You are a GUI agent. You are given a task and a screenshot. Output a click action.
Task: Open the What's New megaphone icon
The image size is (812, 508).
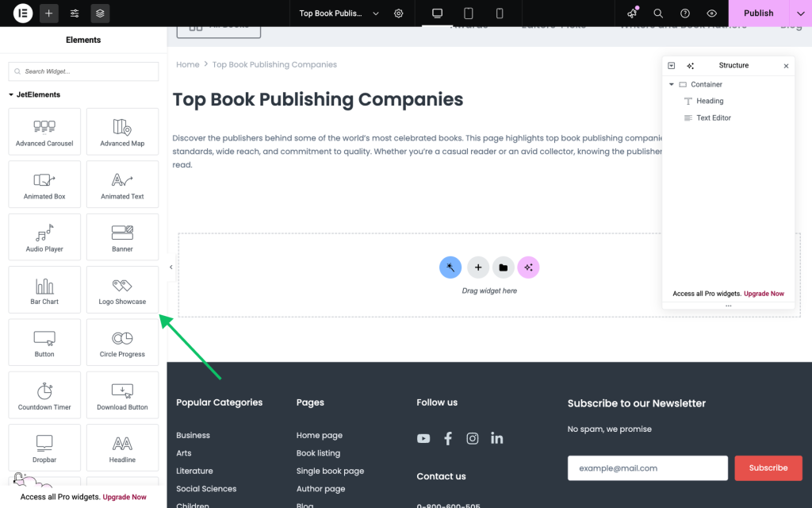632,13
